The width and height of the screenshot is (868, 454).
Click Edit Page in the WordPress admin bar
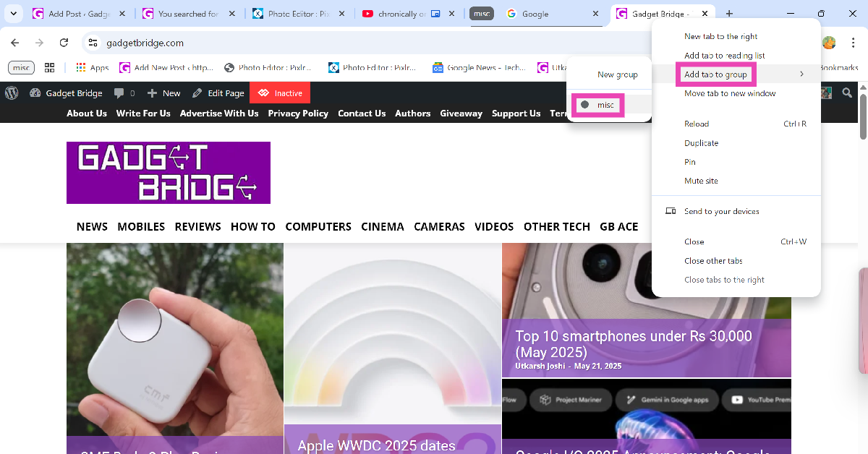coord(218,93)
